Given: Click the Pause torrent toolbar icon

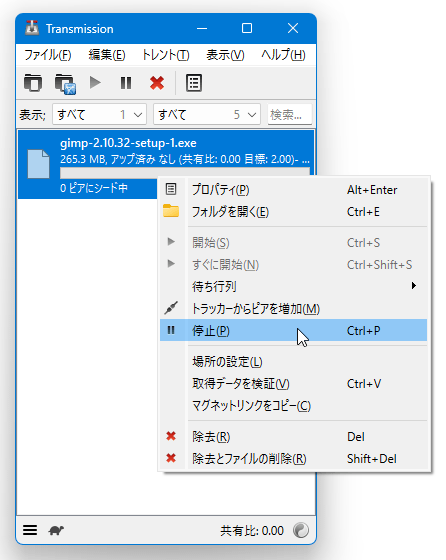Looking at the screenshot, I should [126, 83].
